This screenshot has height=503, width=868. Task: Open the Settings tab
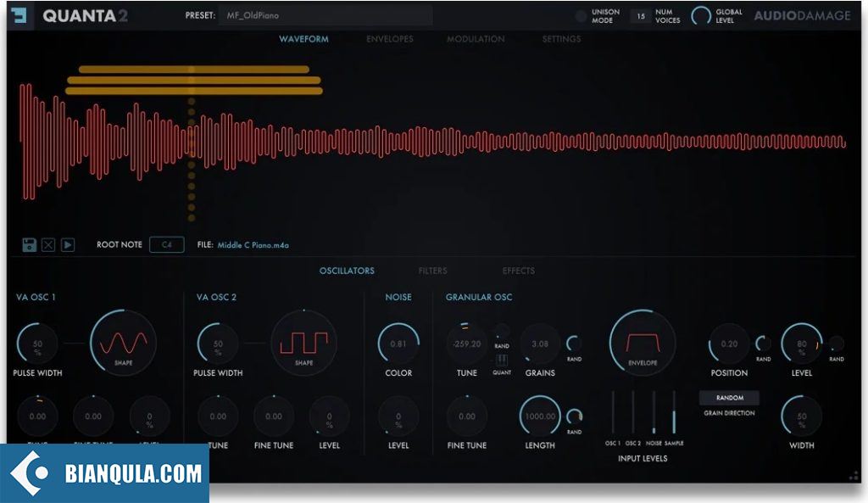coord(561,39)
